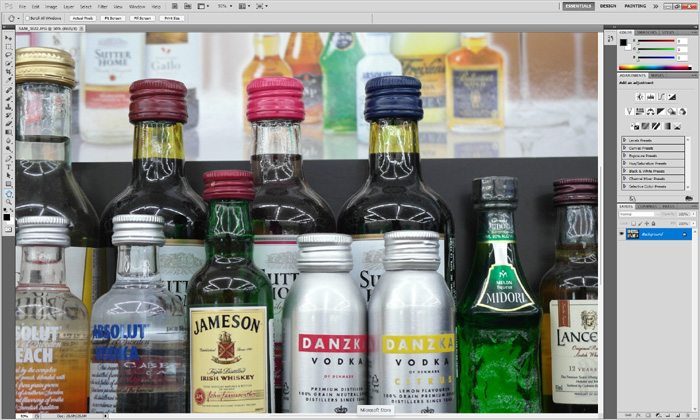The width and height of the screenshot is (700, 420).
Task: Switch to the Design workspace
Action: tap(608, 6)
